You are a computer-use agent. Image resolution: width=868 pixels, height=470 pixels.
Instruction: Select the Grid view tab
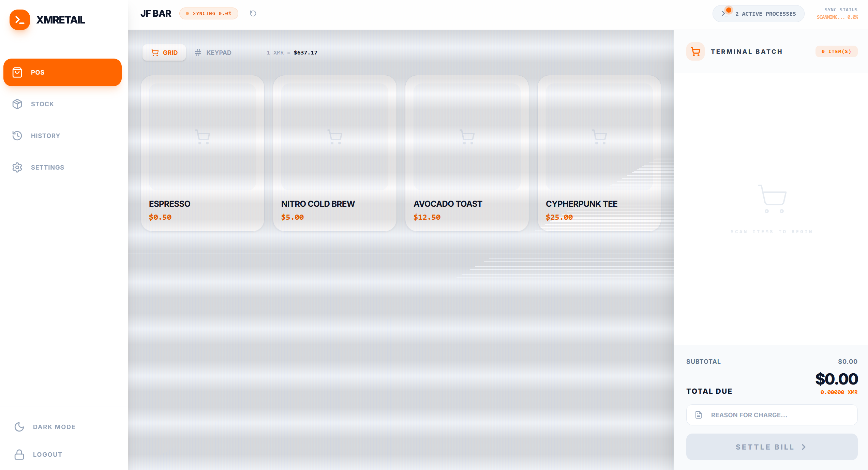[164, 53]
